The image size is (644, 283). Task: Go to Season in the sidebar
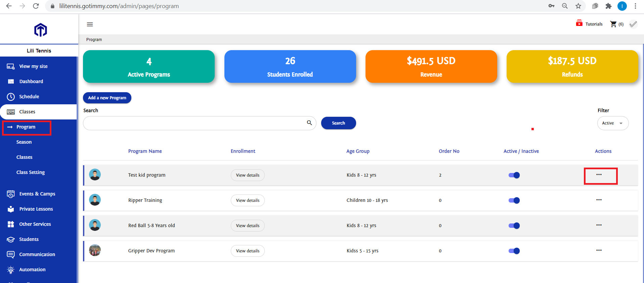(24, 142)
